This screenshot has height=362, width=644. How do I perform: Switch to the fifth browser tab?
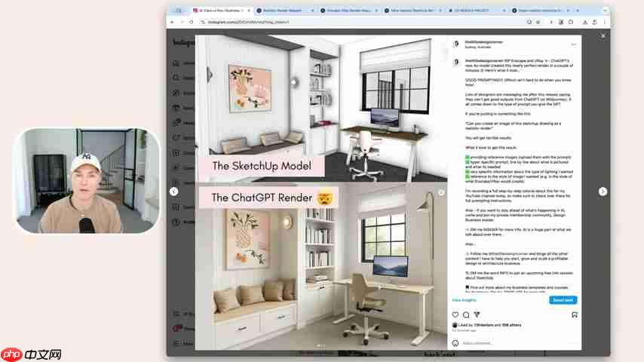point(477,11)
